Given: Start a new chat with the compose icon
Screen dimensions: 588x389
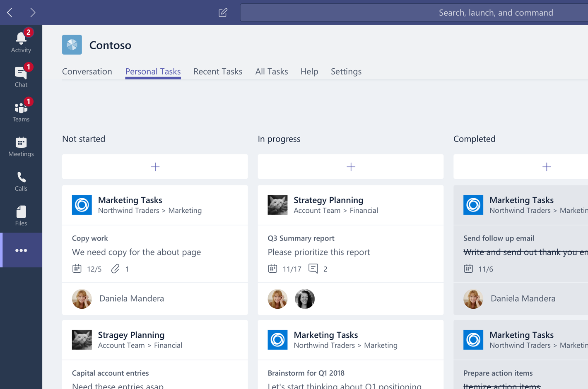Looking at the screenshot, I should tap(223, 12).
